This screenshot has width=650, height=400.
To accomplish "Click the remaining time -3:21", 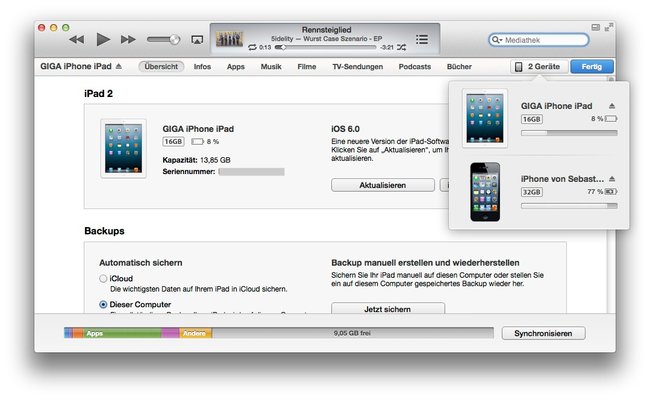I will pos(387,48).
